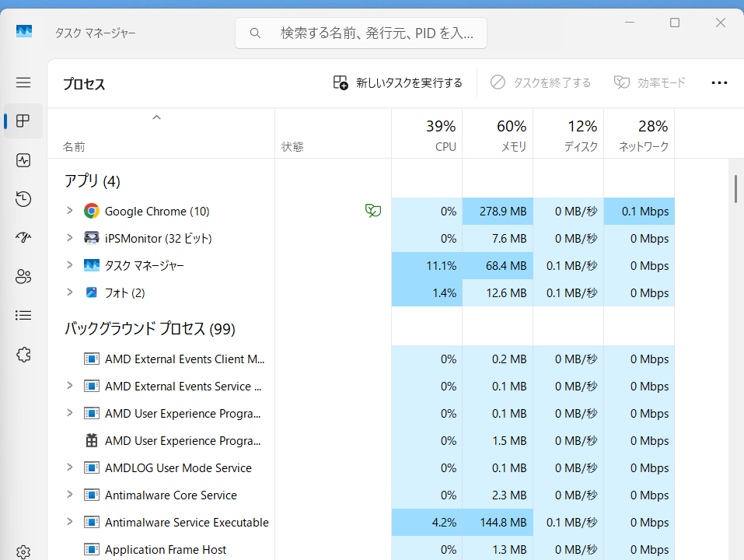The image size is (744, 560).
Task: Expand the Antimalware Service Executable row
Action: coord(69,522)
